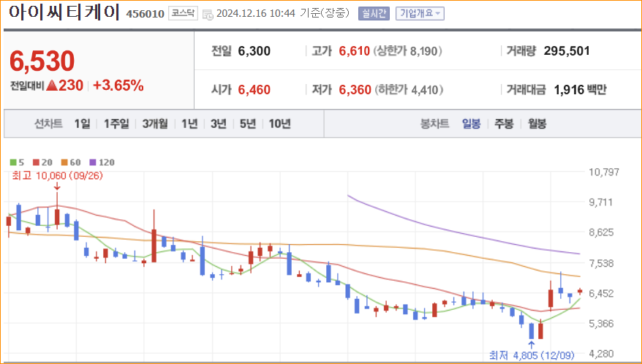This screenshot has width=642, height=364.
Task: Select the 3년 line chart tab
Action: point(218,124)
